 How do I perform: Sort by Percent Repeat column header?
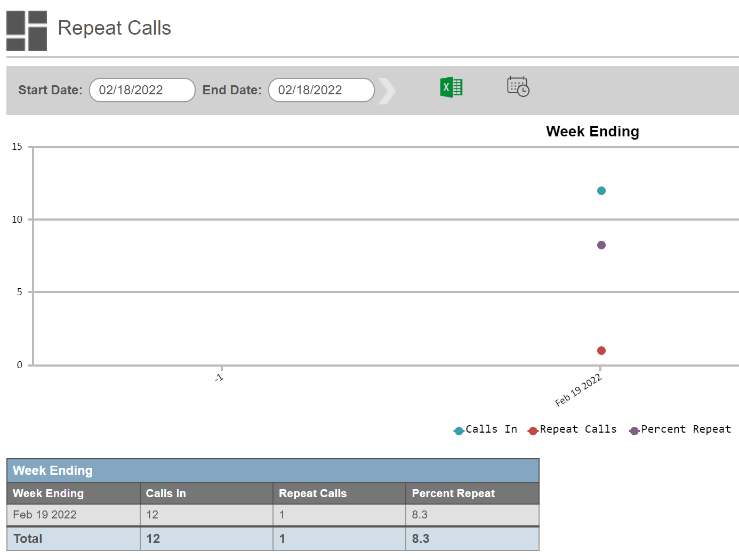pos(472,493)
